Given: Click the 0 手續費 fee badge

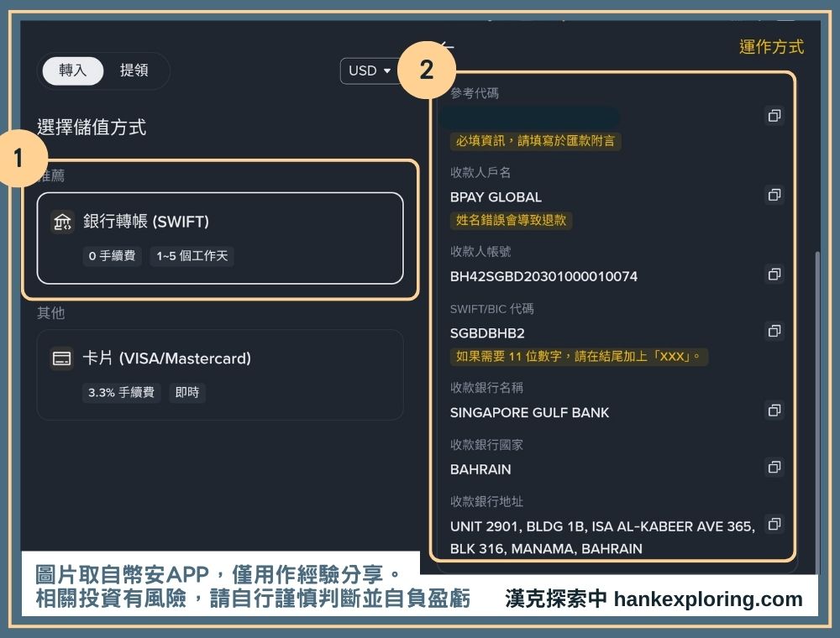Looking at the screenshot, I should click(x=110, y=256).
